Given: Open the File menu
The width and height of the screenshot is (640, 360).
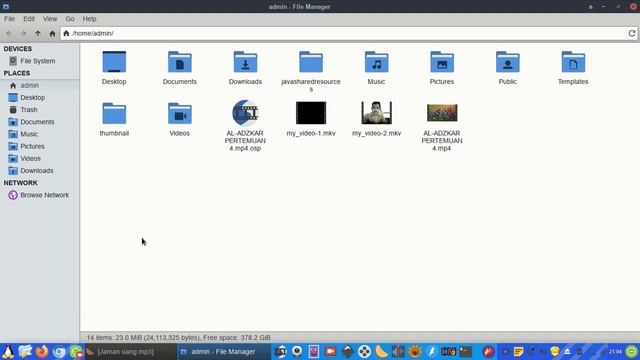Looking at the screenshot, I should click(9, 19).
